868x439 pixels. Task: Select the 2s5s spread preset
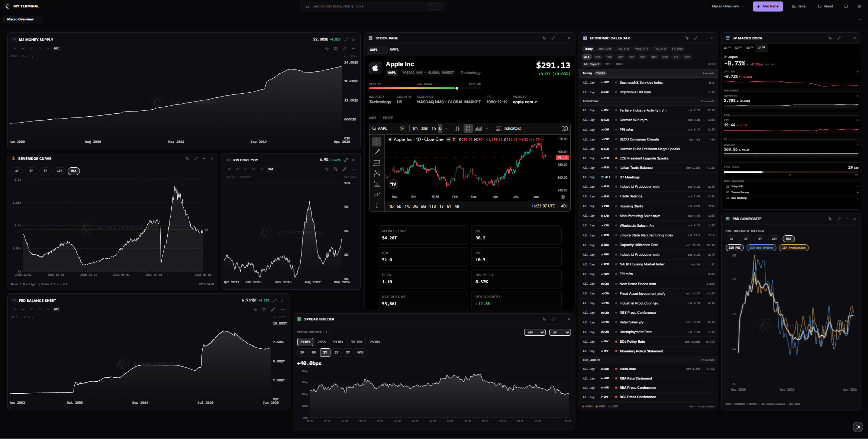[x=322, y=342]
